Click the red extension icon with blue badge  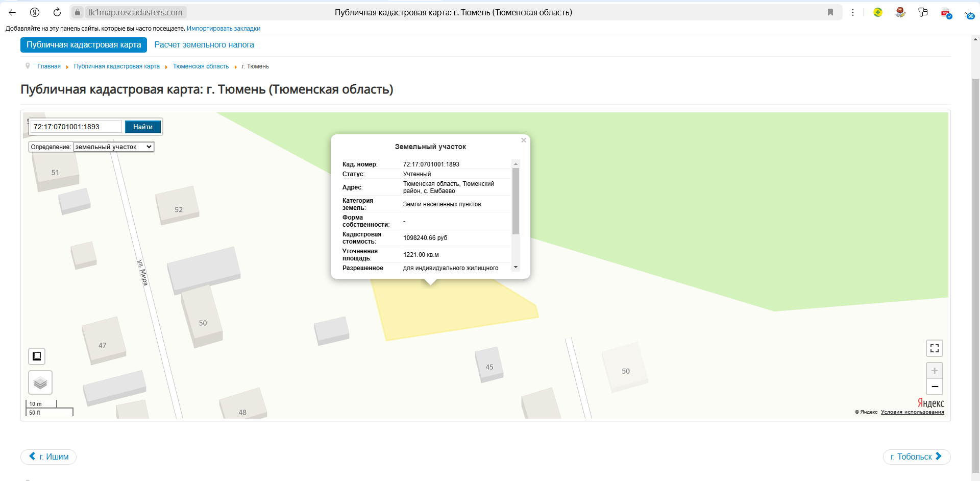pyautogui.click(x=946, y=13)
